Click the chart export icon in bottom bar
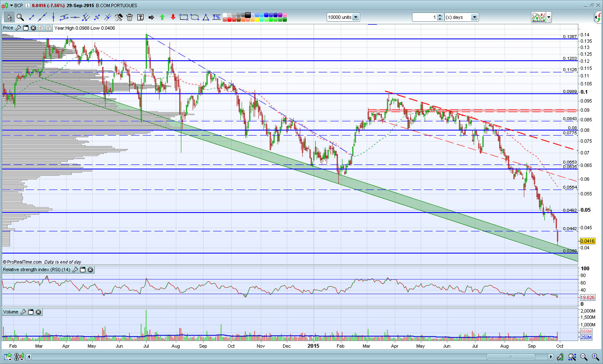Screen dimensions: 603x364 tap(8, 357)
